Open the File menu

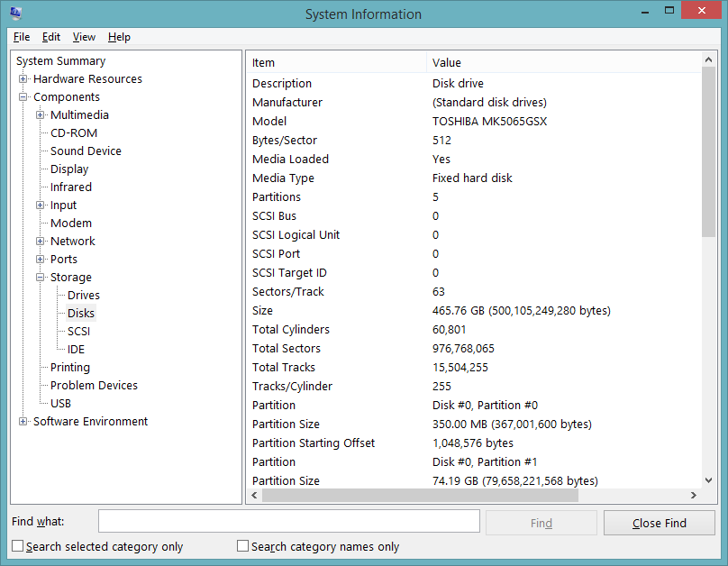click(21, 37)
